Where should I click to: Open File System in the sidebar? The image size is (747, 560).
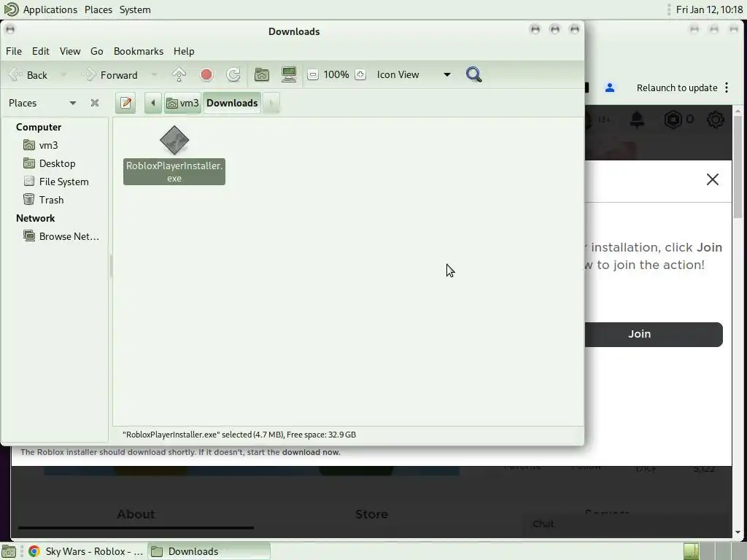coord(64,182)
